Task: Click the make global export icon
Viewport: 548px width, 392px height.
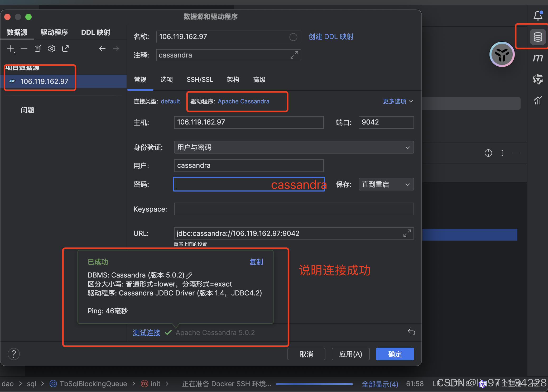Action: 65,49
